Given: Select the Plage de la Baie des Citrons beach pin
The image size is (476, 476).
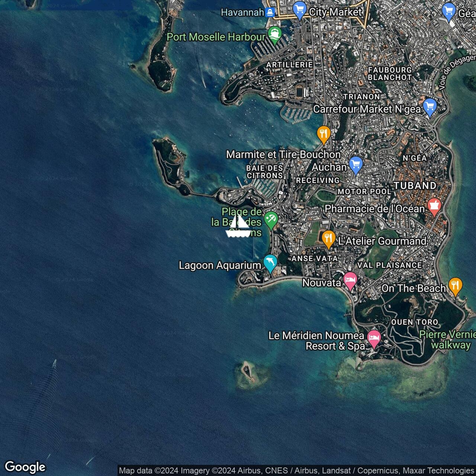Looking at the screenshot, I should 271,219.
